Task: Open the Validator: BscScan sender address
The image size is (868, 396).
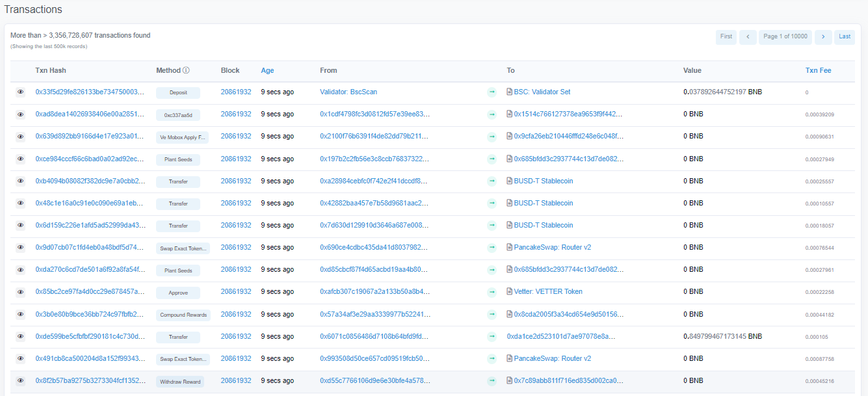Action: click(349, 92)
